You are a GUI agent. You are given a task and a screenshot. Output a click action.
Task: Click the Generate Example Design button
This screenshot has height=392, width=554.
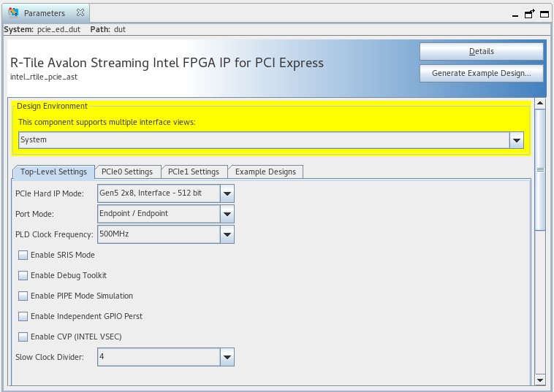click(481, 74)
